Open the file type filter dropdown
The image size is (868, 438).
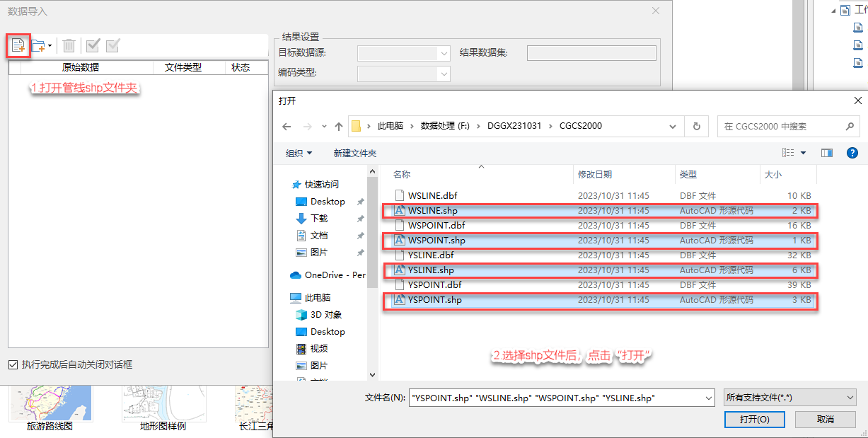pos(789,398)
